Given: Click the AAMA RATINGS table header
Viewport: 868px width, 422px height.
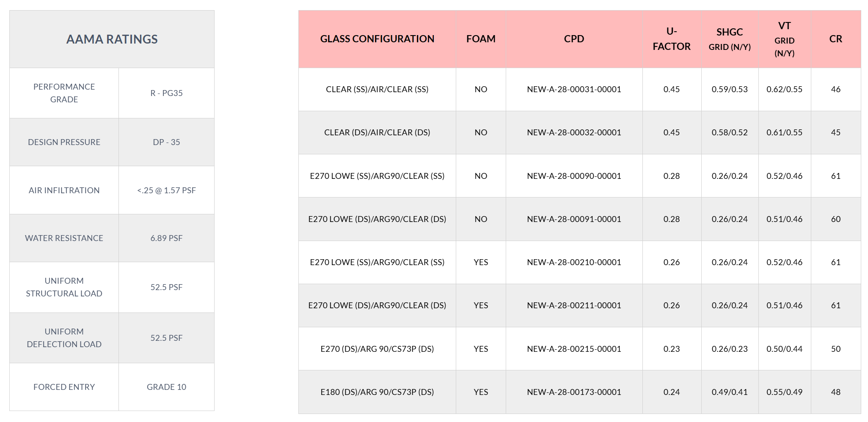Looking at the screenshot, I should [x=112, y=39].
